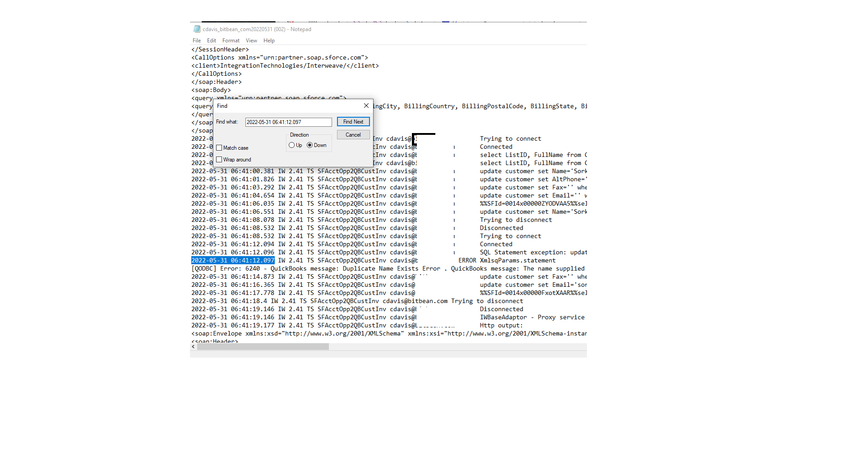Click the 'SQL Statement exception' log text
This screenshot has width=868, height=469.
pyautogui.click(x=533, y=253)
